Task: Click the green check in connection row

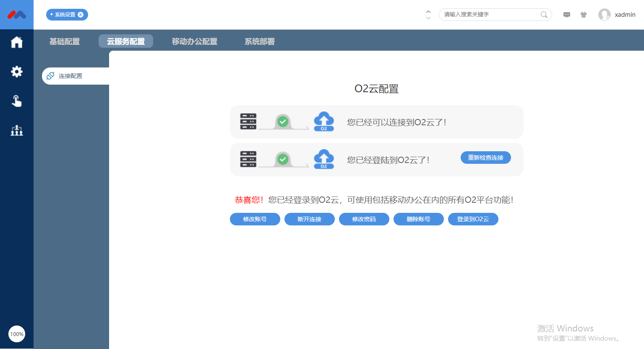Action: coord(283,122)
